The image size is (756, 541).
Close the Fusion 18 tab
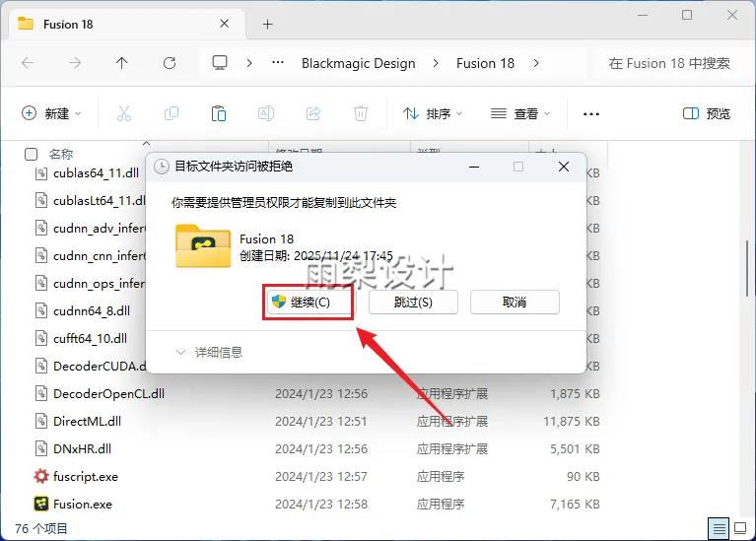point(224,24)
